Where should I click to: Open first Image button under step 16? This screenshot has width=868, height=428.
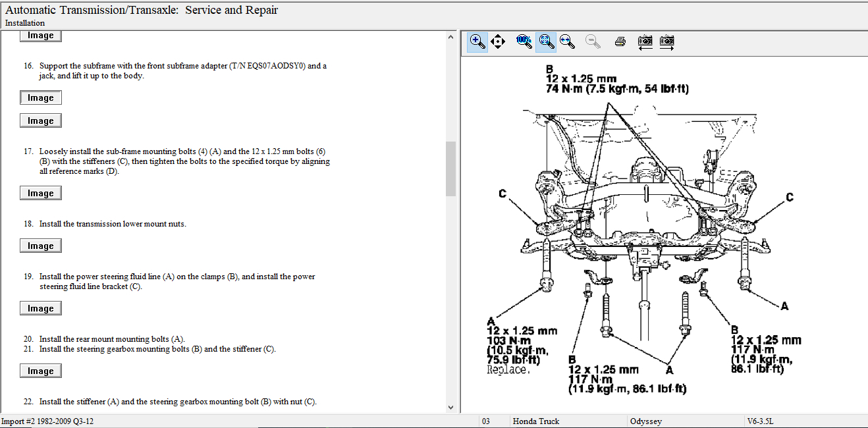40,98
